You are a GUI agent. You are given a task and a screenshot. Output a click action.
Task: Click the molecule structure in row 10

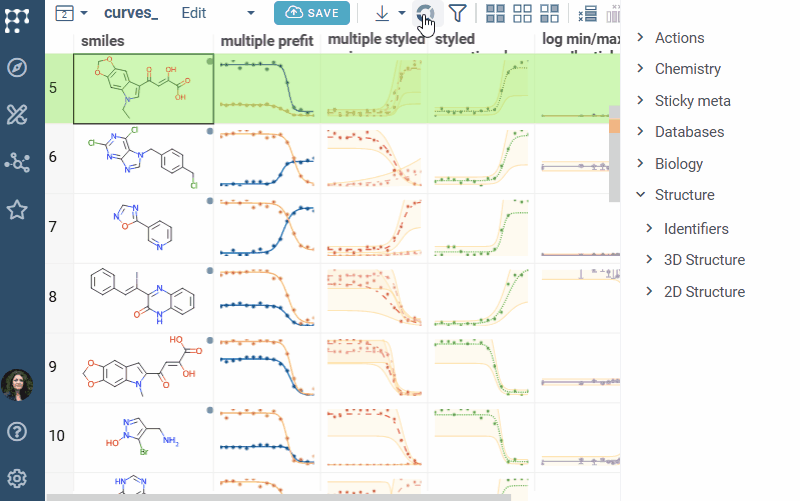coord(143,436)
